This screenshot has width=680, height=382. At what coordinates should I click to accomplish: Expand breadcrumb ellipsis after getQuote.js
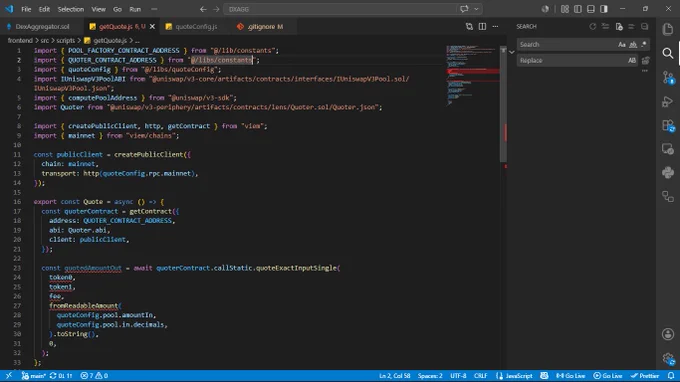coord(137,40)
